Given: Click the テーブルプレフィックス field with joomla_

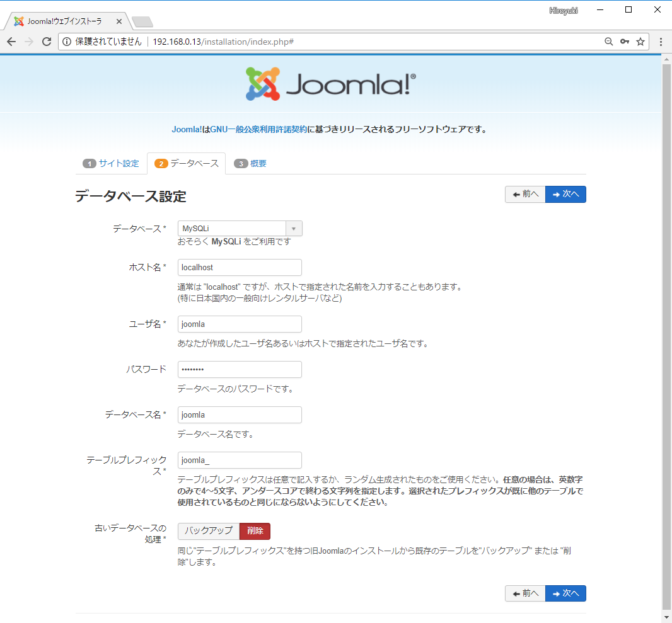Looking at the screenshot, I should tap(240, 460).
